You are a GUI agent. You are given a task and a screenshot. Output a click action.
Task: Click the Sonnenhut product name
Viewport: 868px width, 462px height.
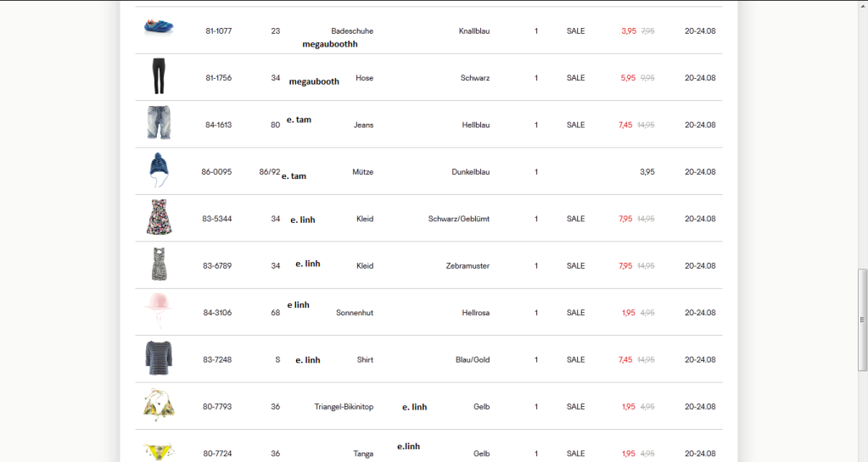pos(355,313)
